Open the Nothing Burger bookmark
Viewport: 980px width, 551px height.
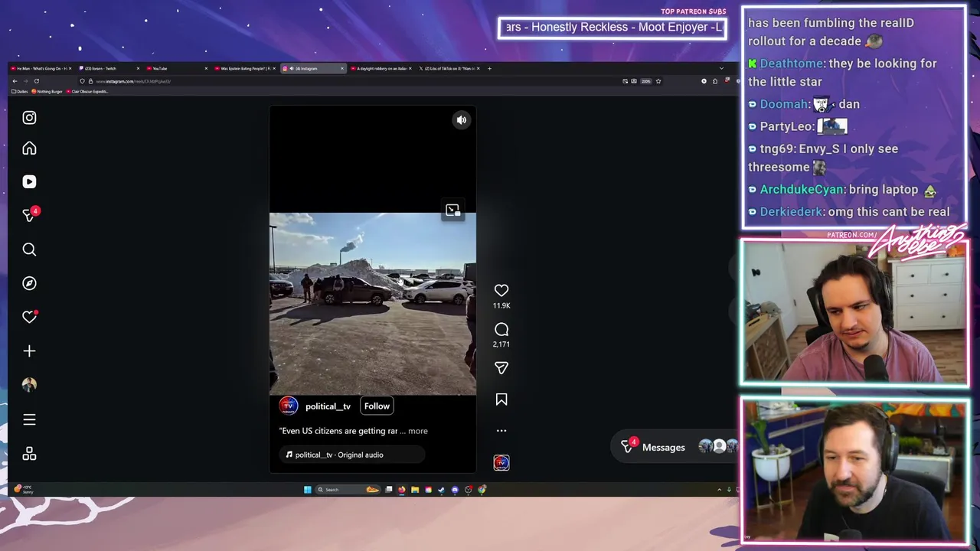47,92
